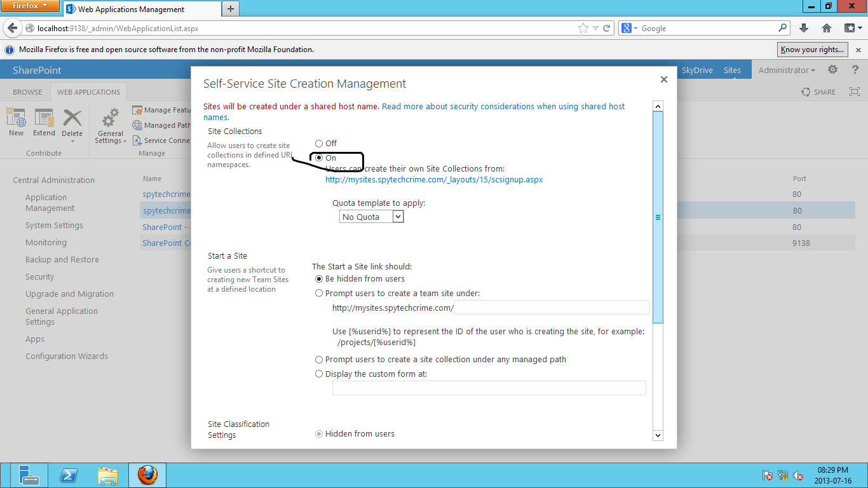Screen dimensions: 868x488
Task: Open the Quota template No Quota dropdown
Action: (x=372, y=217)
